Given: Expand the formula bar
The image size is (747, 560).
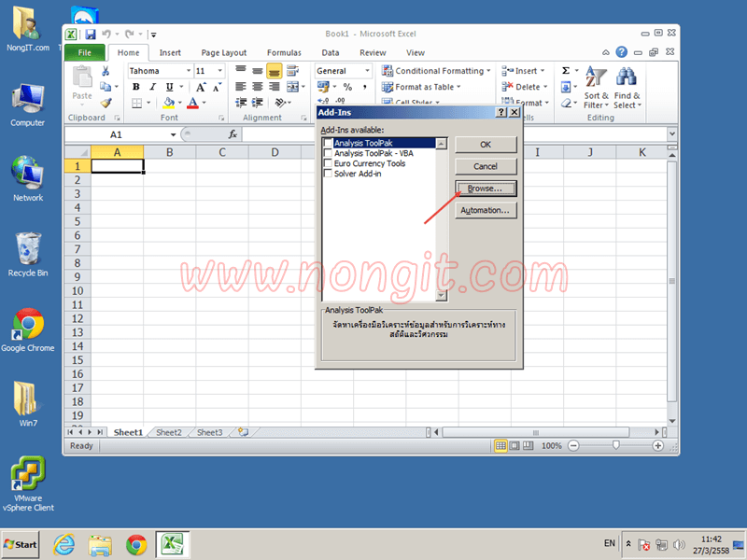Looking at the screenshot, I should [671, 134].
